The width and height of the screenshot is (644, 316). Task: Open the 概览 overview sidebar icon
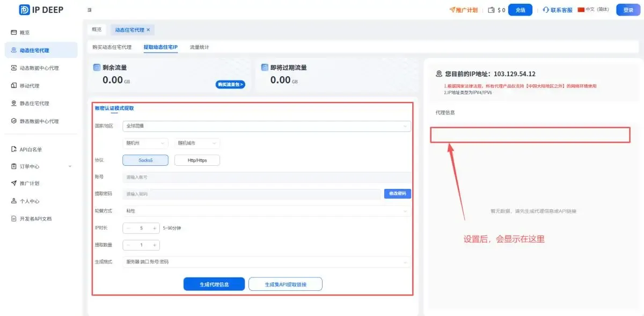click(24, 32)
